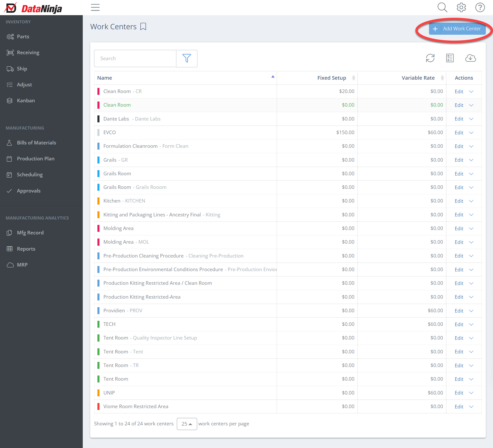Click the plus icon on Add Work Center
This screenshot has height=448, width=493.
click(435, 29)
